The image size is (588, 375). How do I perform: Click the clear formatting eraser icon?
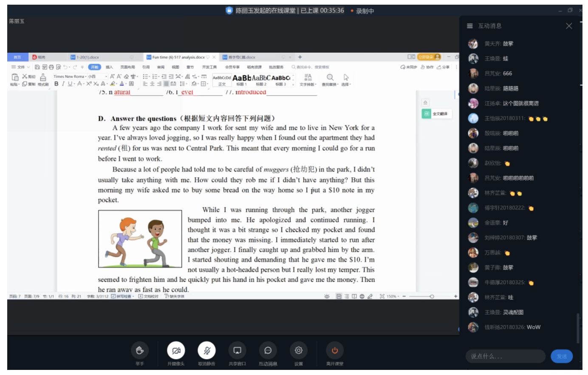[126, 77]
